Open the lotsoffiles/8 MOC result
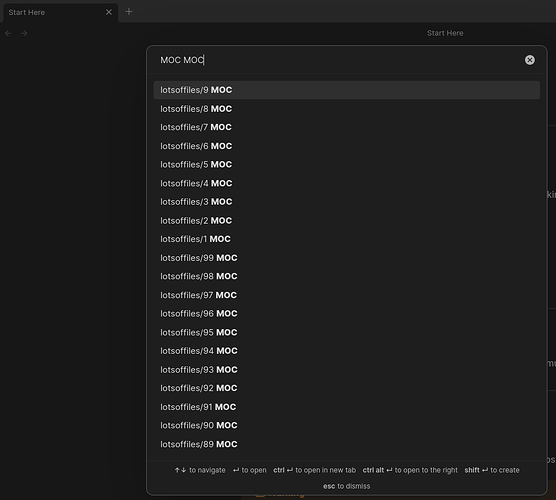 (346, 109)
